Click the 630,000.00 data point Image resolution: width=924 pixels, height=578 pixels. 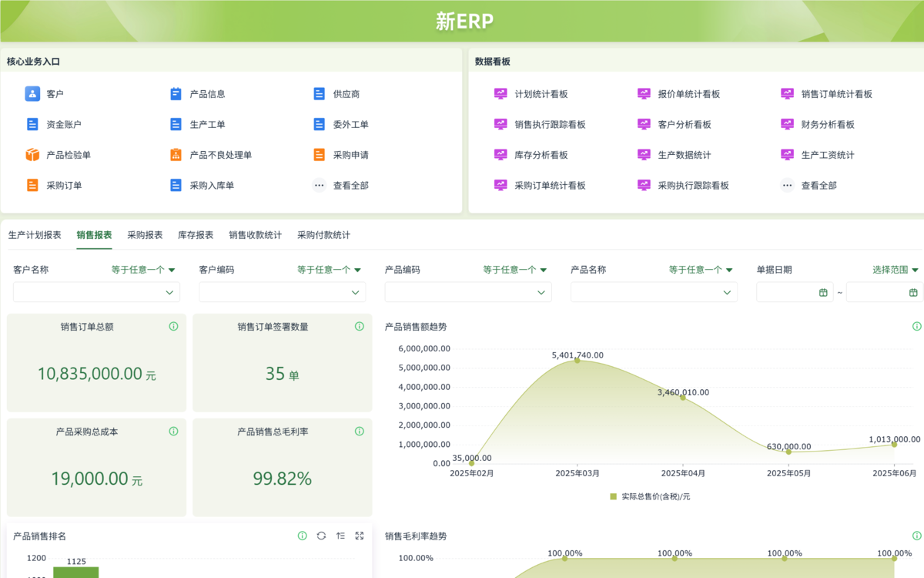click(788, 452)
